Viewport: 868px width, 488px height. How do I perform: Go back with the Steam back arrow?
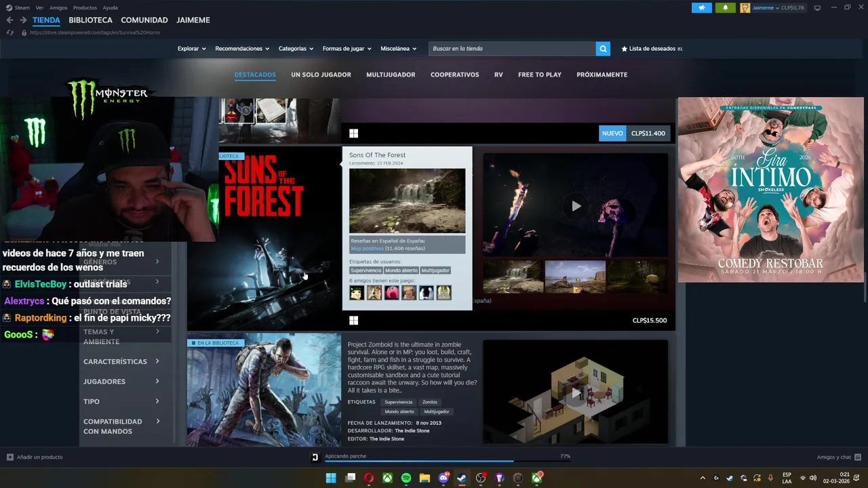coord(9,20)
